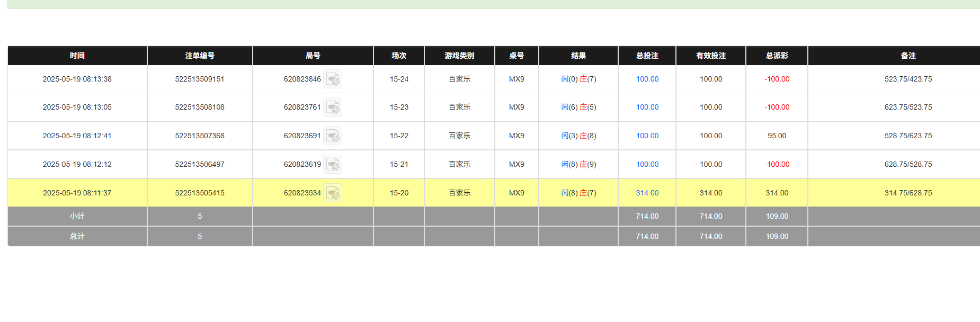Click the 95.00 payout cell
The image size is (980, 322).
click(x=777, y=136)
